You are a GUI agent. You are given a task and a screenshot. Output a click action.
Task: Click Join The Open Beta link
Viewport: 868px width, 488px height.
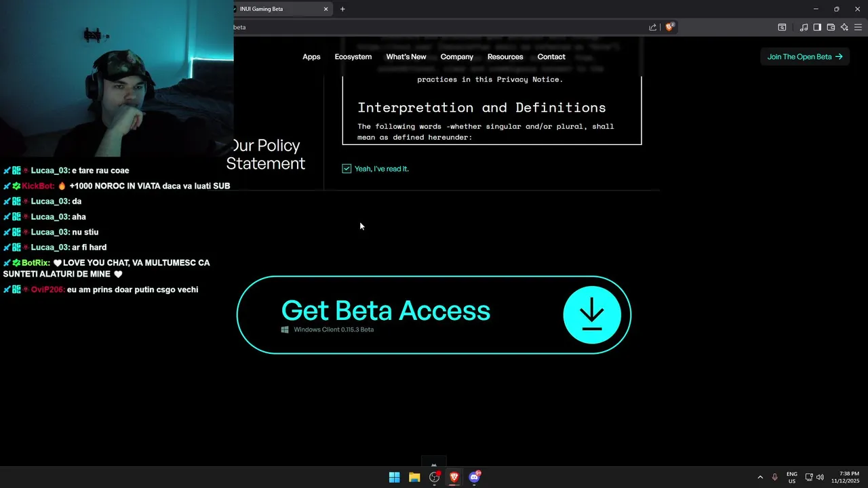805,57
